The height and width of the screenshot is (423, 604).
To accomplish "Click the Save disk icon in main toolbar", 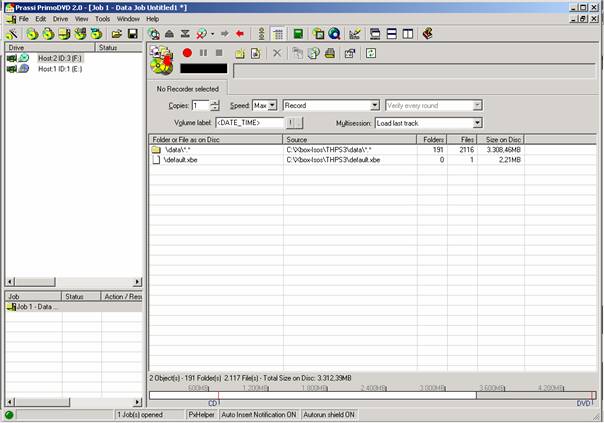I will point(132,34).
